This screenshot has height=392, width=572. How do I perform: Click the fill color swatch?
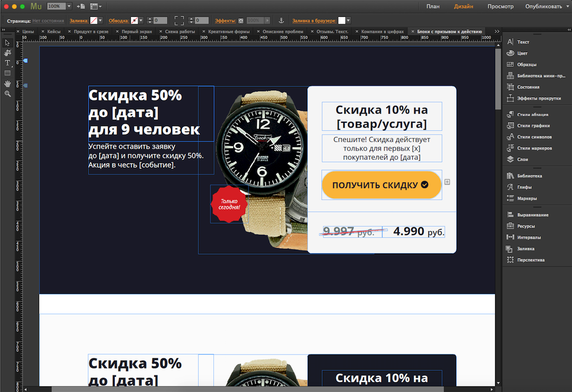pyautogui.click(x=94, y=21)
